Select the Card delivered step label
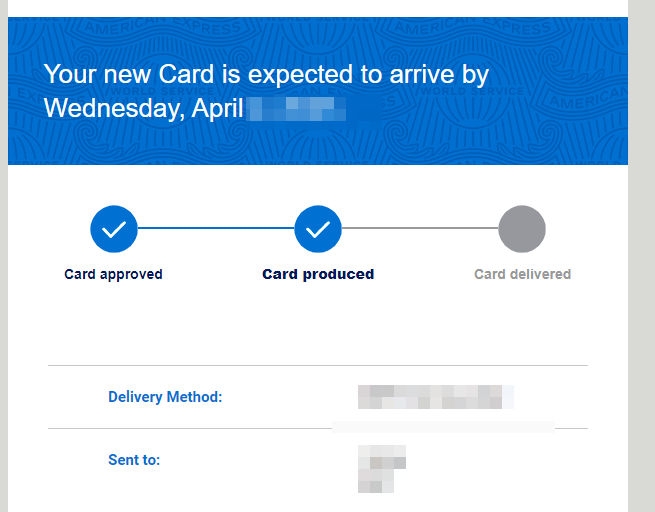 pos(522,274)
